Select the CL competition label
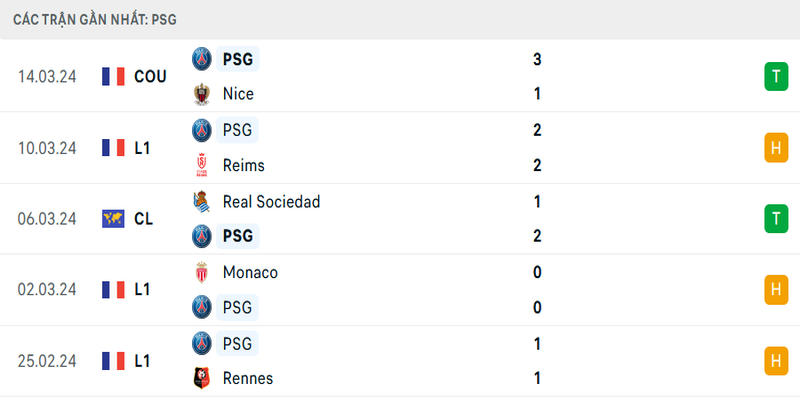This screenshot has height=400, width=800. (x=145, y=218)
